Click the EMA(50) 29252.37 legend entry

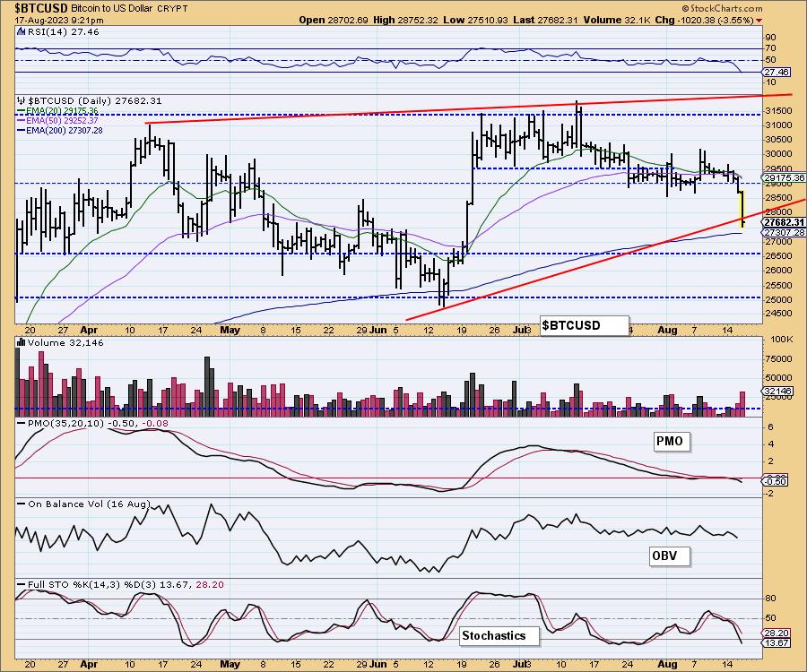57,121
